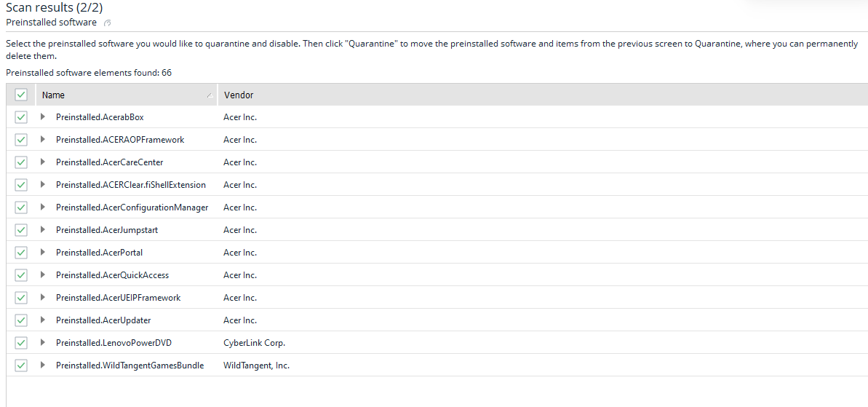Select the Preinstalled.LenovoPowerDVD entry name
Viewport: 868px width, 407px height.
click(x=114, y=343)
